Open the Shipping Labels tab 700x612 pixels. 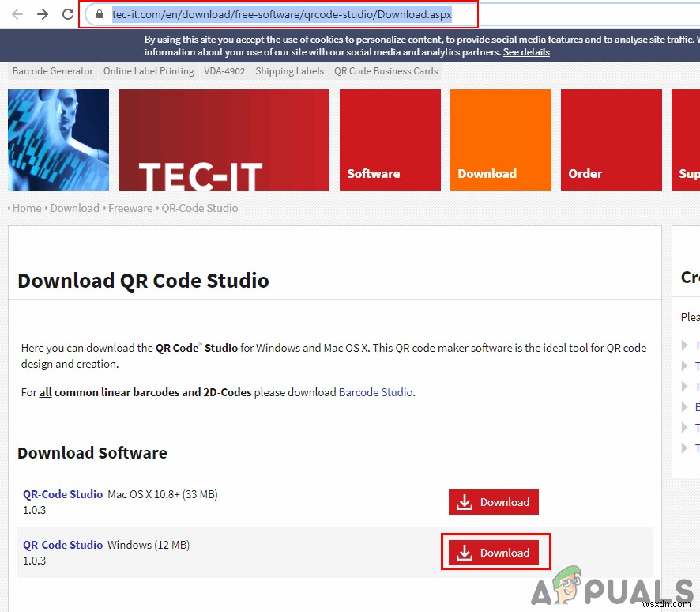coord(289,71)
